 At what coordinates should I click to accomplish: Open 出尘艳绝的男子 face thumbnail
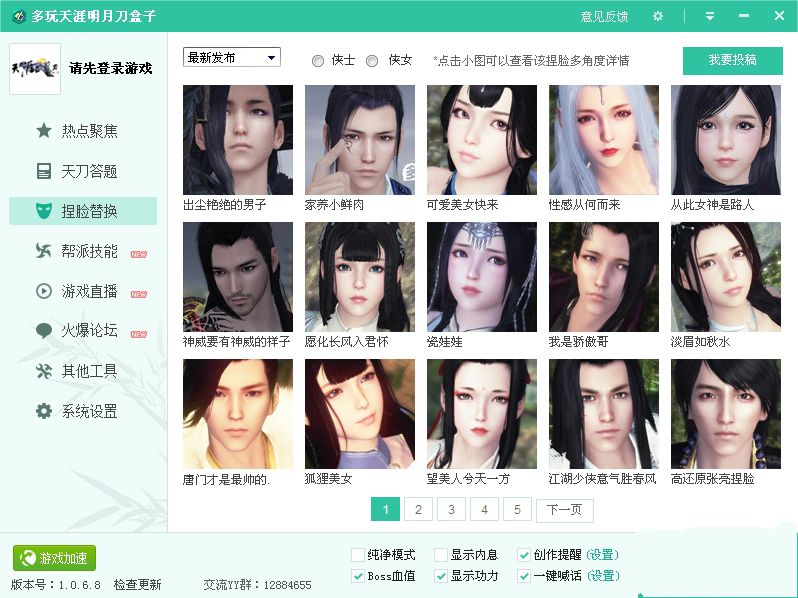tap(238, 139)
